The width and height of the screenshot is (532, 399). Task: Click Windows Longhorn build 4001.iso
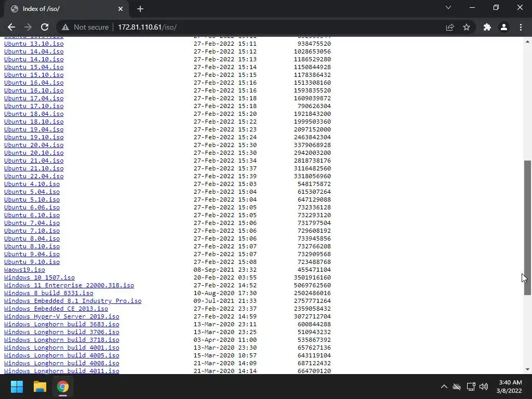[x=61, y=348]
